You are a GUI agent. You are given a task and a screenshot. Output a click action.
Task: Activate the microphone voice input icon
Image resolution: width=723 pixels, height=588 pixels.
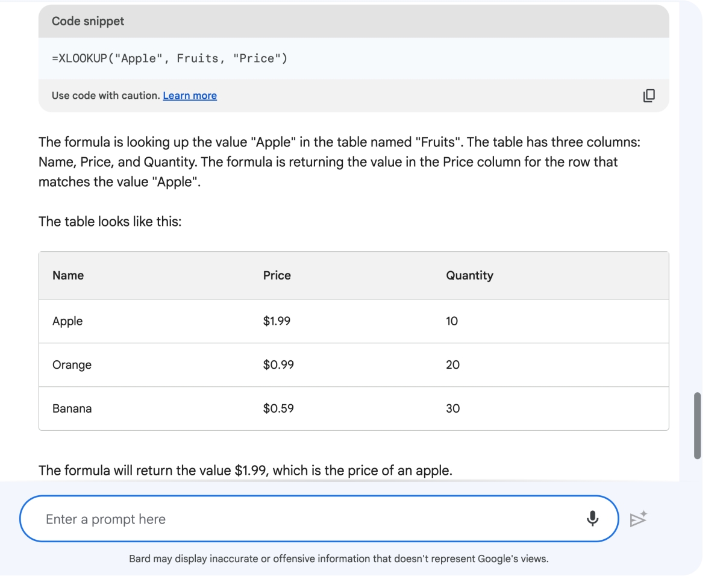[x=592, y=518]
